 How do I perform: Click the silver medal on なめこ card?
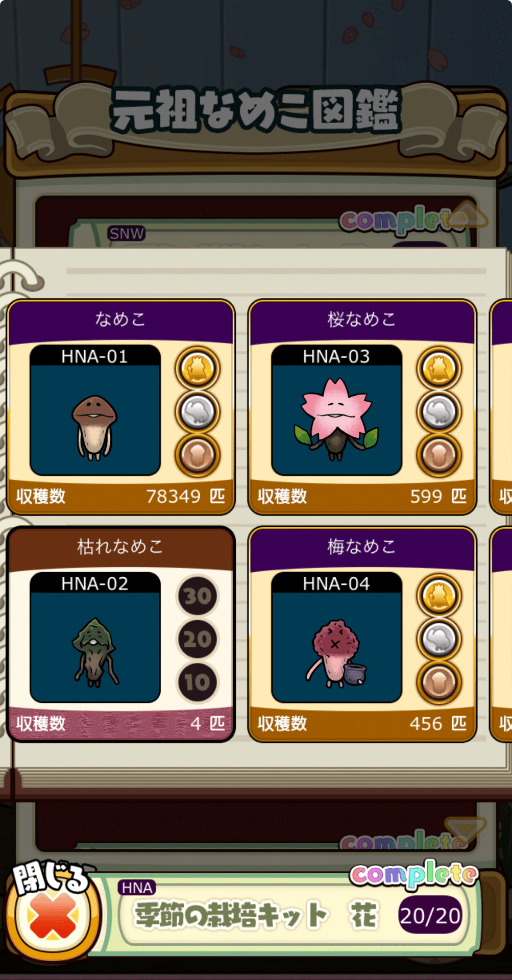(198, 412)
